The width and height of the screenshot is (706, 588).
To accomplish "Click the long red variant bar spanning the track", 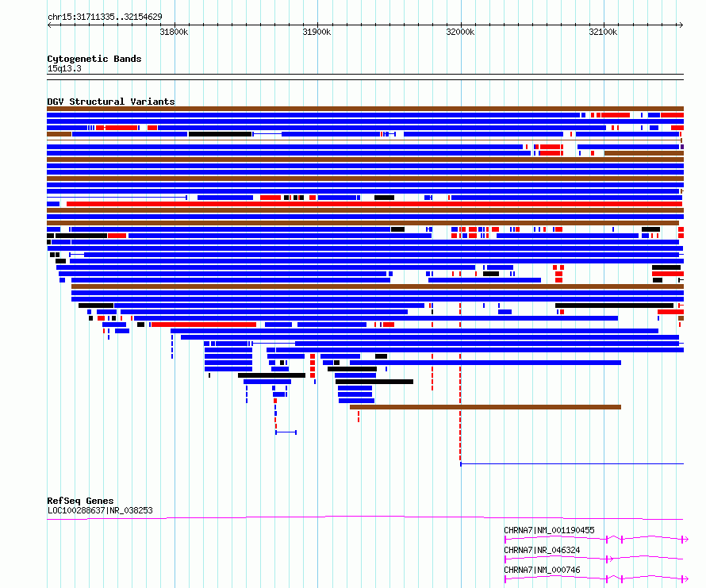I will point(374,204).
